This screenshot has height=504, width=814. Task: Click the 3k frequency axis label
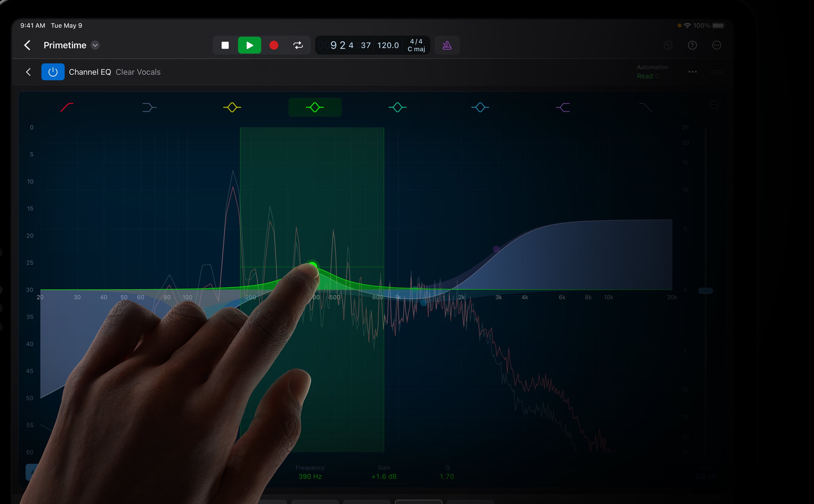(x=498, y=297)
